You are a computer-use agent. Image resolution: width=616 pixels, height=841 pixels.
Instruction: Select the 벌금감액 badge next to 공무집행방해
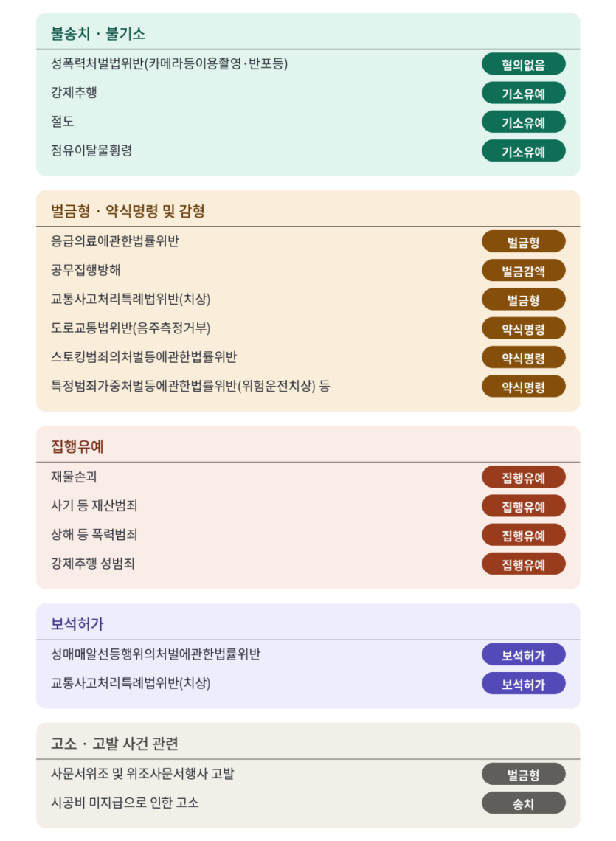(523, 271)
